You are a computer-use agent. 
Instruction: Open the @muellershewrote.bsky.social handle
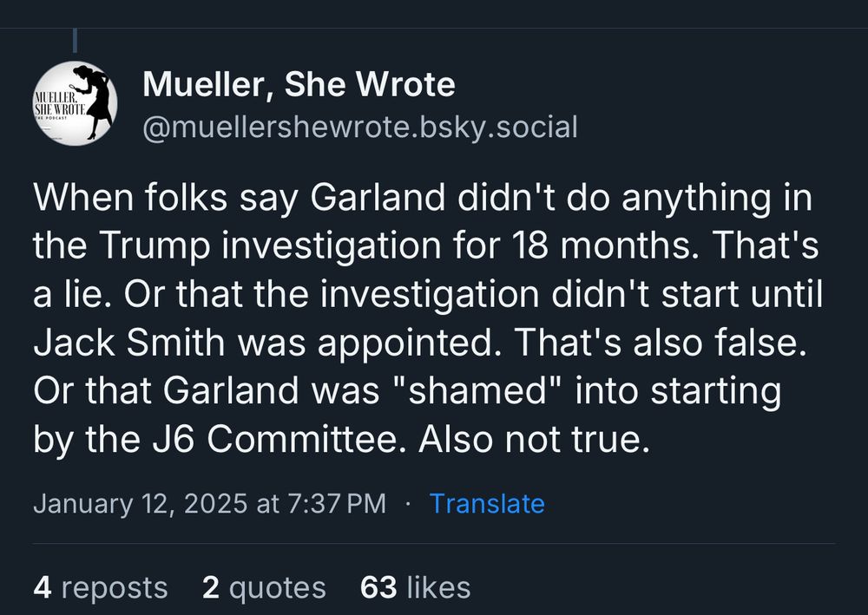[360, 128]
